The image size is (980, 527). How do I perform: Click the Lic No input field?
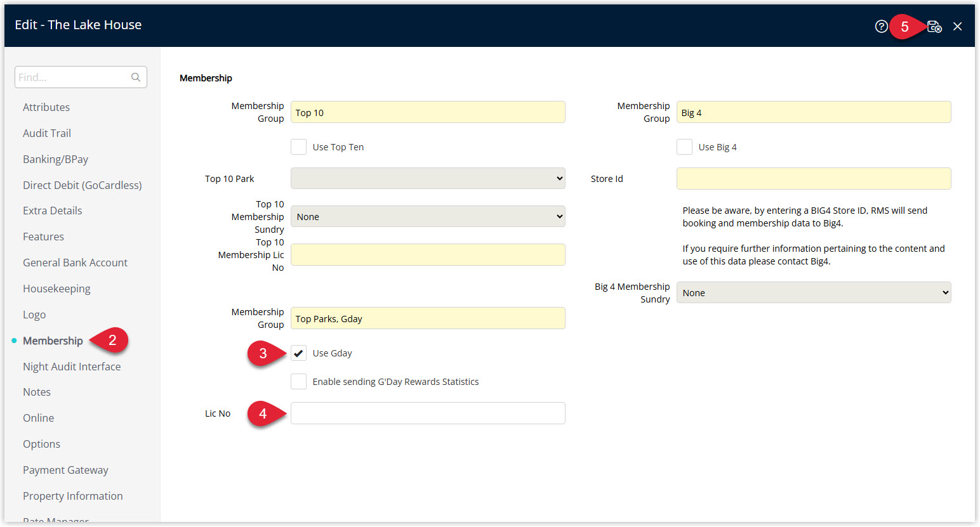click(428, 413)
